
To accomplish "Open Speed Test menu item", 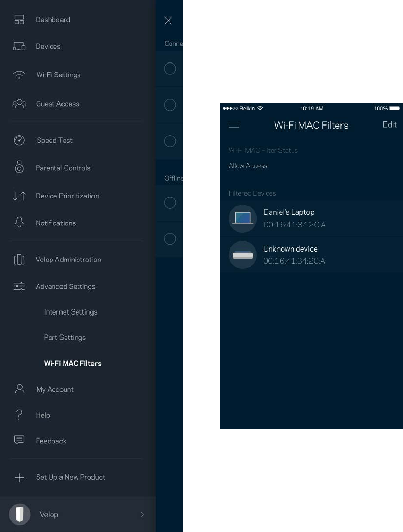I will coord(54,140).
